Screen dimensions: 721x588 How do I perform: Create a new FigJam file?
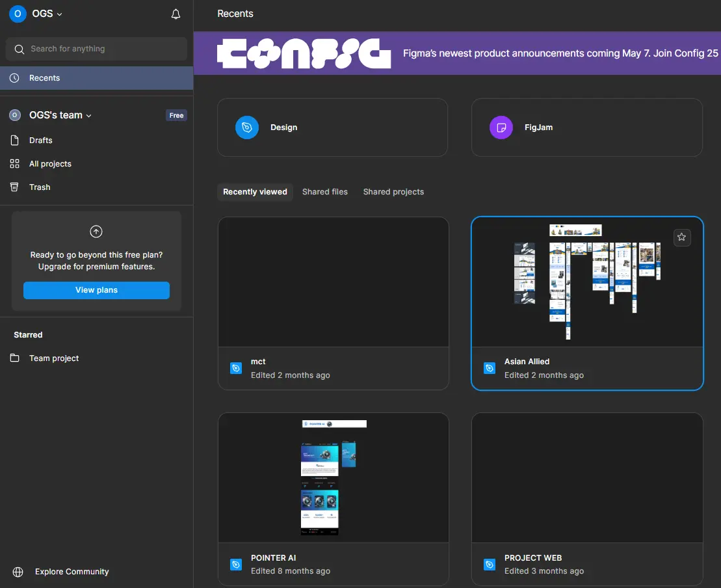(x=586, y=127)
